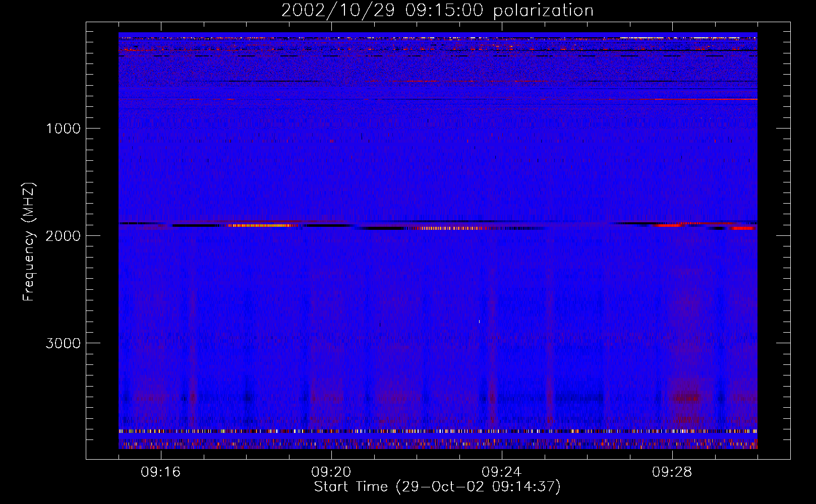
Task: Click the 09:16 time tick label
Action: (x=161, y=472)
